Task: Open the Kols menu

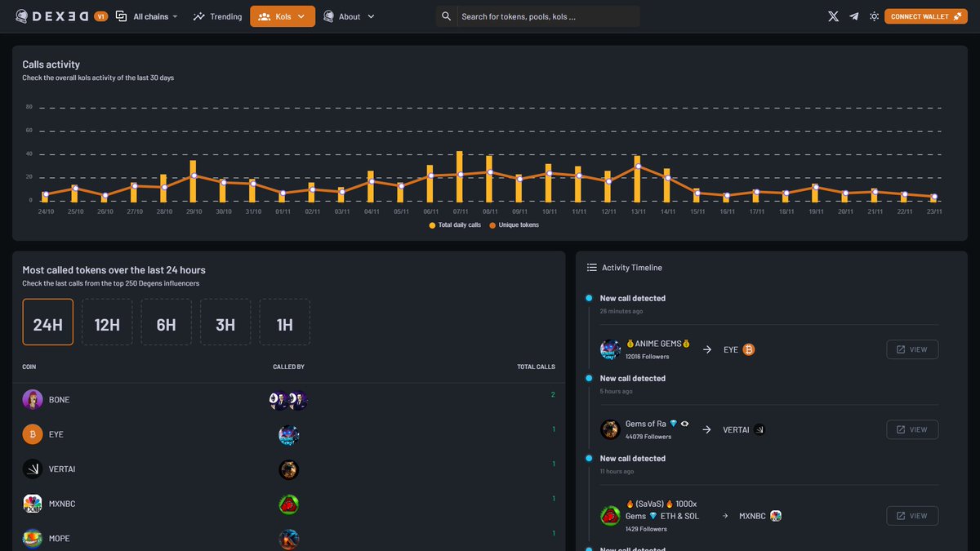Action: coord(283,16)
